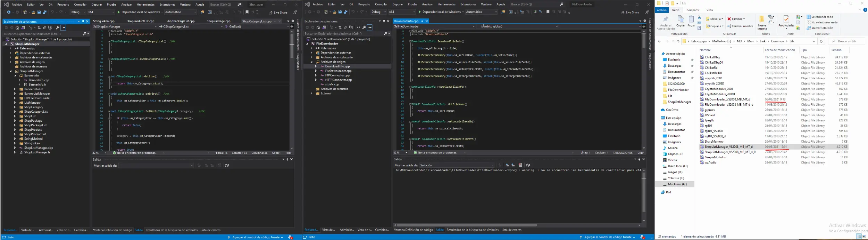Click View Code icon in FileDownloader Solution Explorer toolbar
The width and height of the screenshot is (868, 240).
click(x=359, y=27)
